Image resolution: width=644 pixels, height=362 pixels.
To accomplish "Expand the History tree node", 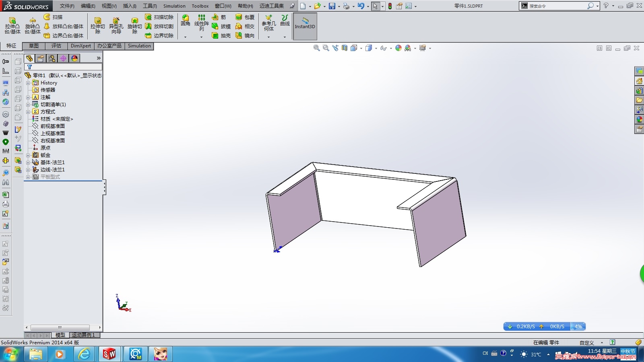I will pos(28,83).
